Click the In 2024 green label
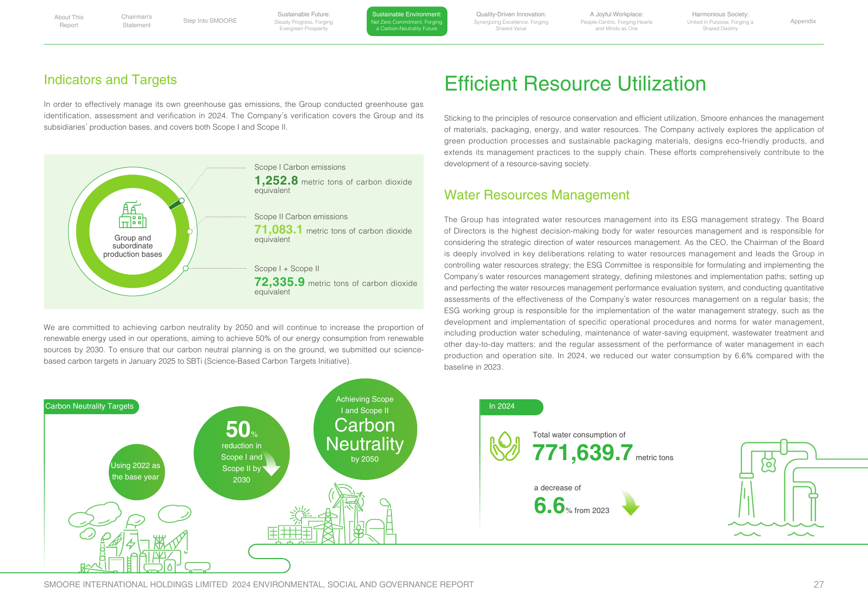The width and height of the screenshot is (868, 614). [x=511, y=406]
